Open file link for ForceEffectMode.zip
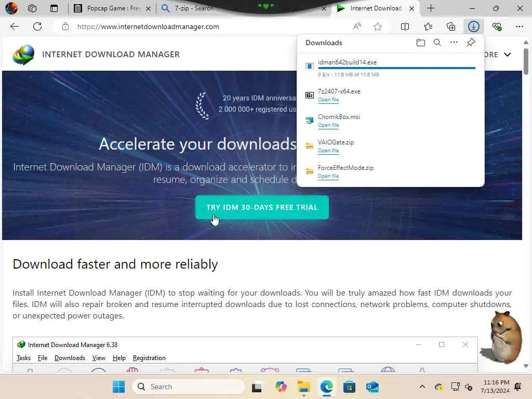This screenshot has height=399, width=532. pos(328,176)
